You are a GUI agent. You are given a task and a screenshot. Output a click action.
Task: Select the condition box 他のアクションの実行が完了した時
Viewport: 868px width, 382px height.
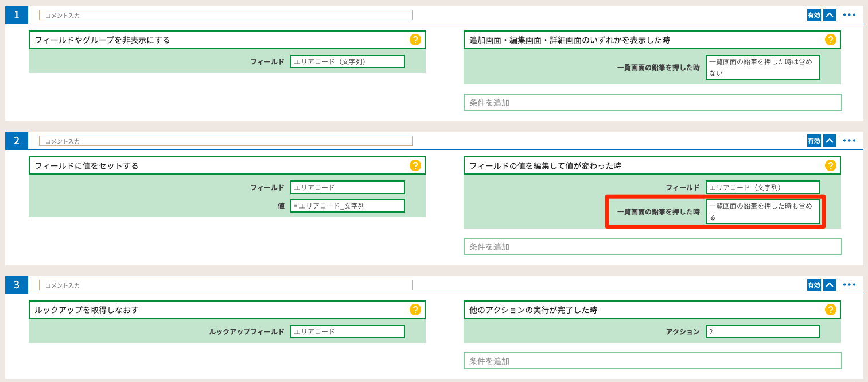(652, 310)
